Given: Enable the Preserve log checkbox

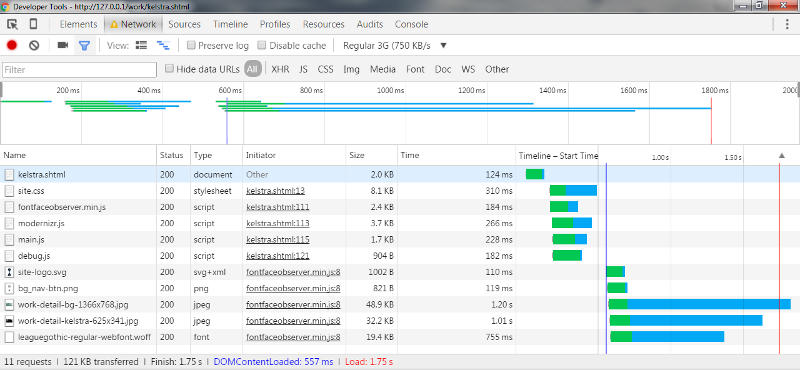Looking at the screenshot, I should (x=191, y=45).
